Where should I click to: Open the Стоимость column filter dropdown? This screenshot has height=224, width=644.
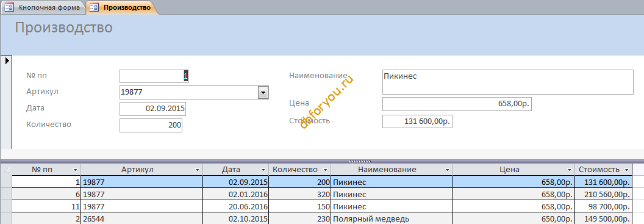coord(626,170)
